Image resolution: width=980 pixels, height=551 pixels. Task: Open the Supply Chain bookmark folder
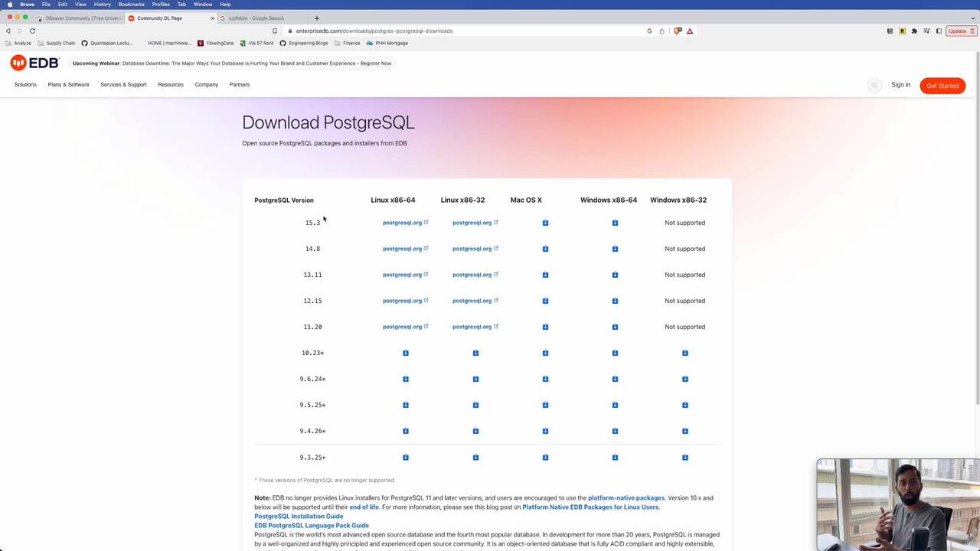pyautogui.click(x=57, y=43)
